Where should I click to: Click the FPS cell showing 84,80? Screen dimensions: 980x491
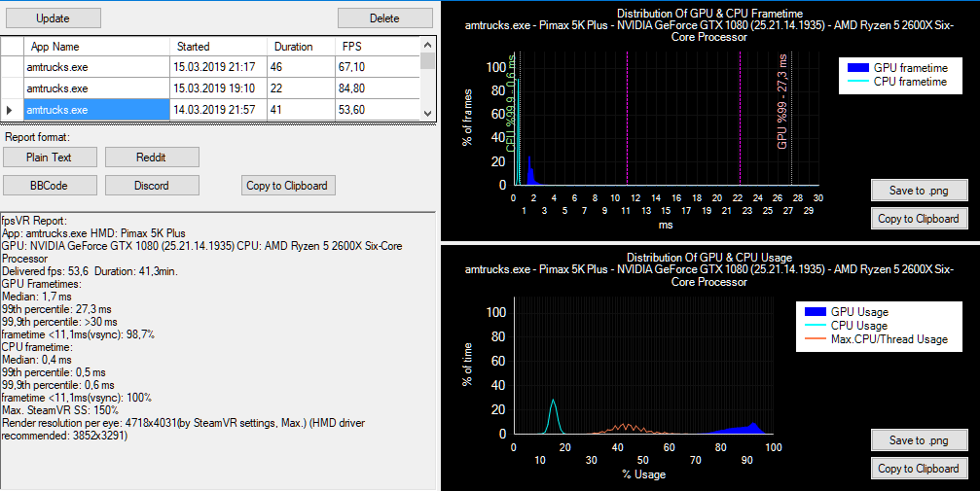pos(378,88)
